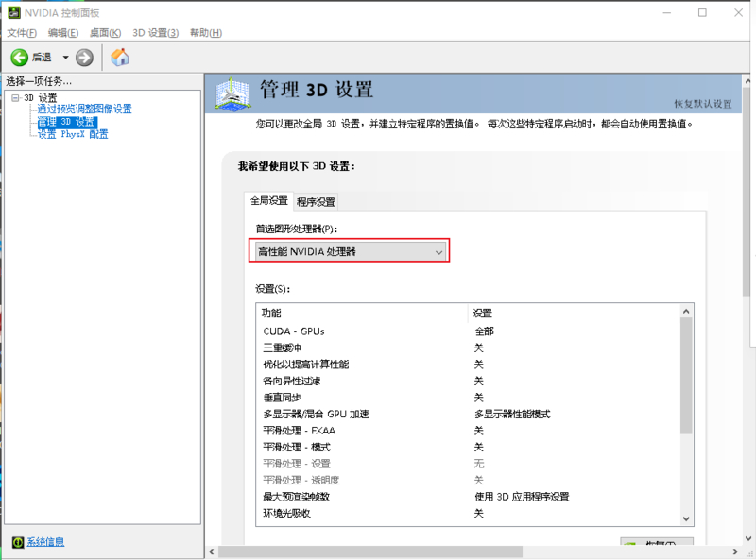Viewport: 756px width, 560px height.
Task: Click the 设置 column header
Action: [x=574, y=314]
